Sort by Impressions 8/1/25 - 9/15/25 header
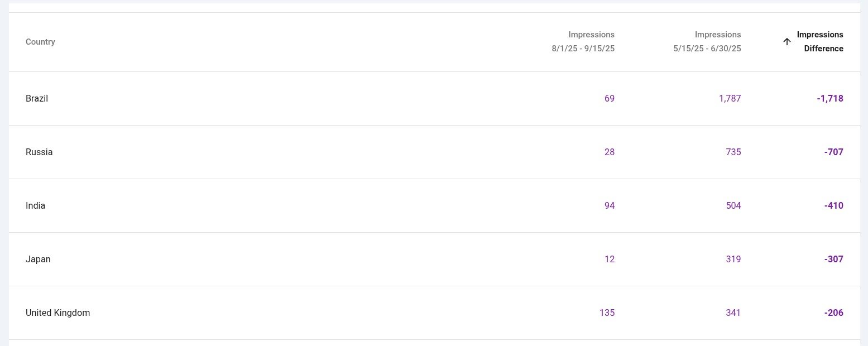Screen dimensions: 868x346 (x=583, y=42)
